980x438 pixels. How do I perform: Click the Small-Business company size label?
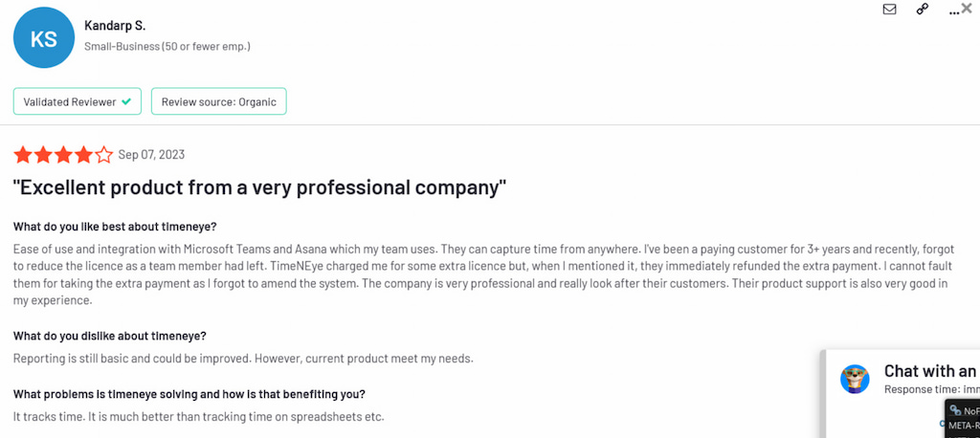[x=167, y=46]
